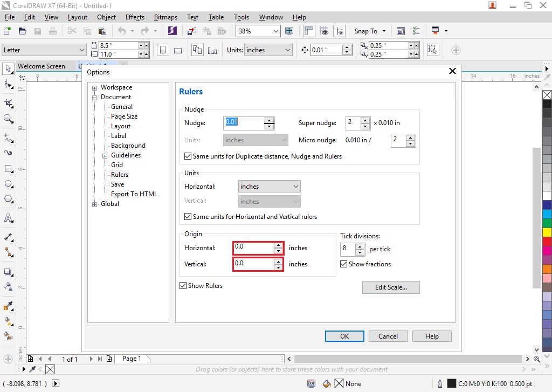Open the Layout menu
This screenshot has height=392, width=552.
[78, 17]
